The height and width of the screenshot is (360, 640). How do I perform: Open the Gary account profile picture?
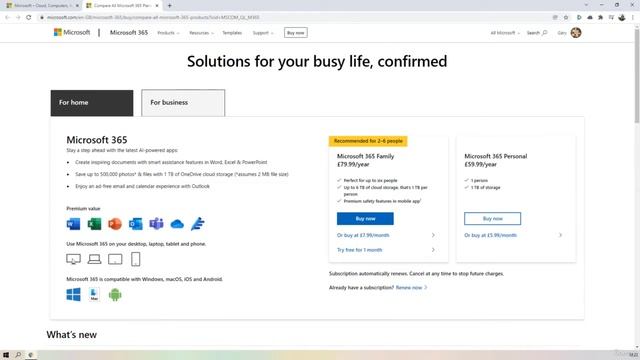pos(576,33)
